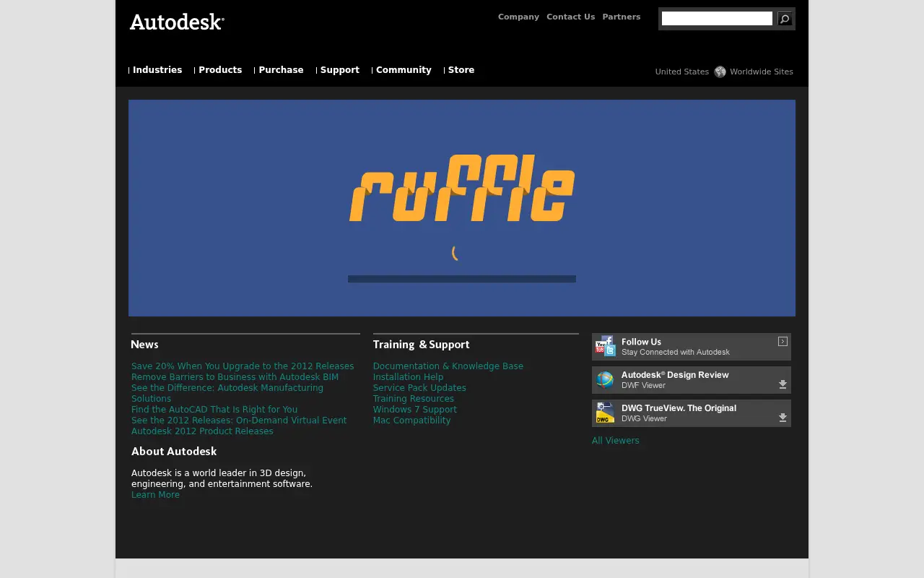This screenshot has width=924, height=578.
Task: Open Autodesk 2012 Product Releases link
Action: coord(202,431)
